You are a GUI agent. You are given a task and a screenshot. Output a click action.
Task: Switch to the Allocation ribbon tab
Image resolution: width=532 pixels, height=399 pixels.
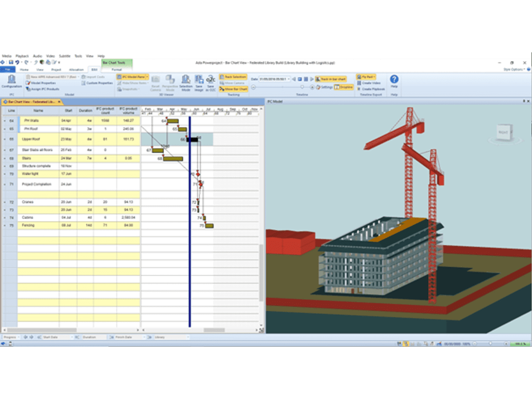[x=76, y=70]
